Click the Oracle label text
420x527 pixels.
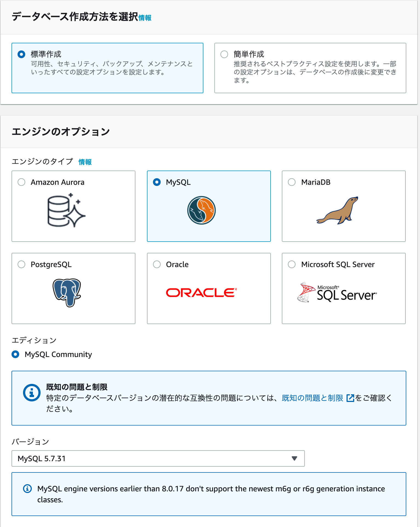pyautogui.click(x=177, y=265)
